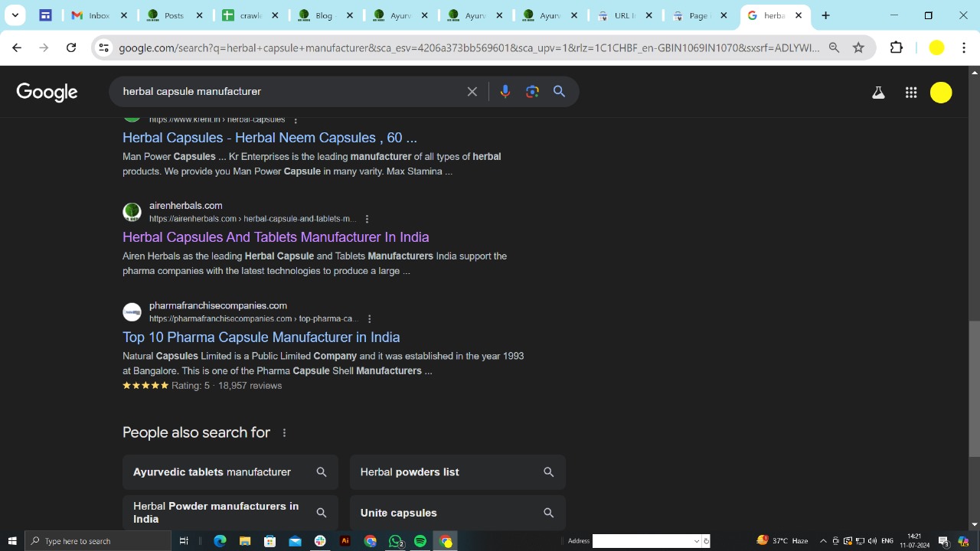Open the Chrome extensions puzzle icon
The width and height of the screenshot is (980, 551).
coord(897,47)
